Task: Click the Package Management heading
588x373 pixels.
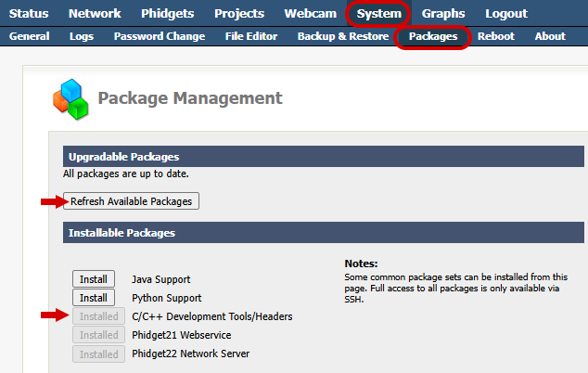Action: [x=190, y=98]
